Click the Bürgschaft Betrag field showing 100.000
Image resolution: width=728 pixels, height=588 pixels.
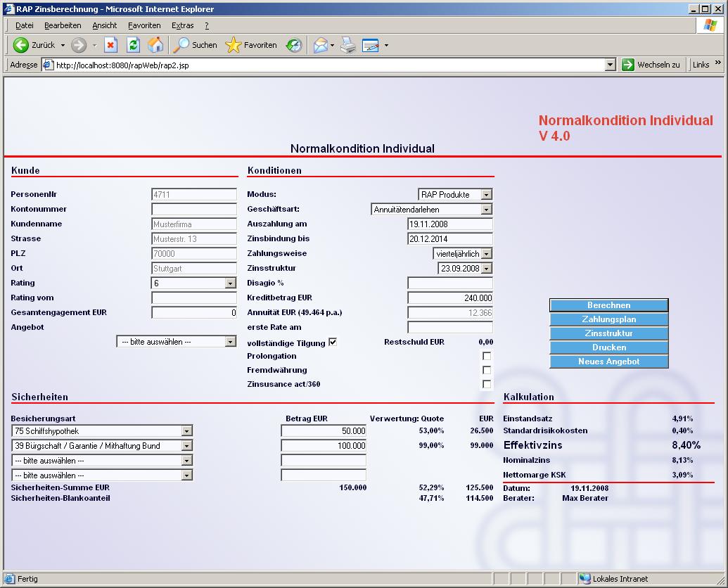coord(324,445)
